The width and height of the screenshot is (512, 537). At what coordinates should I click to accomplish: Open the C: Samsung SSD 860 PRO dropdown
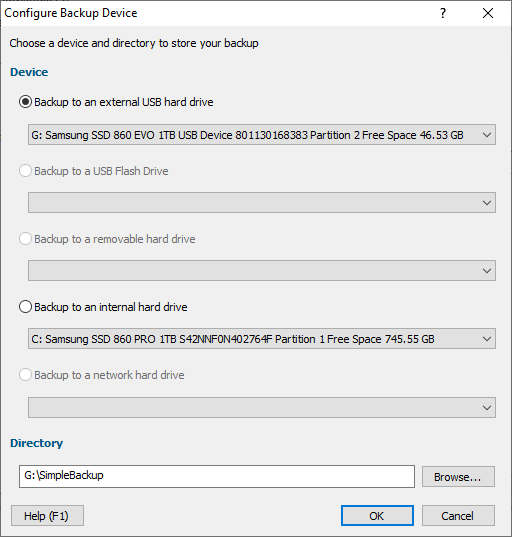tap(262, 339)
